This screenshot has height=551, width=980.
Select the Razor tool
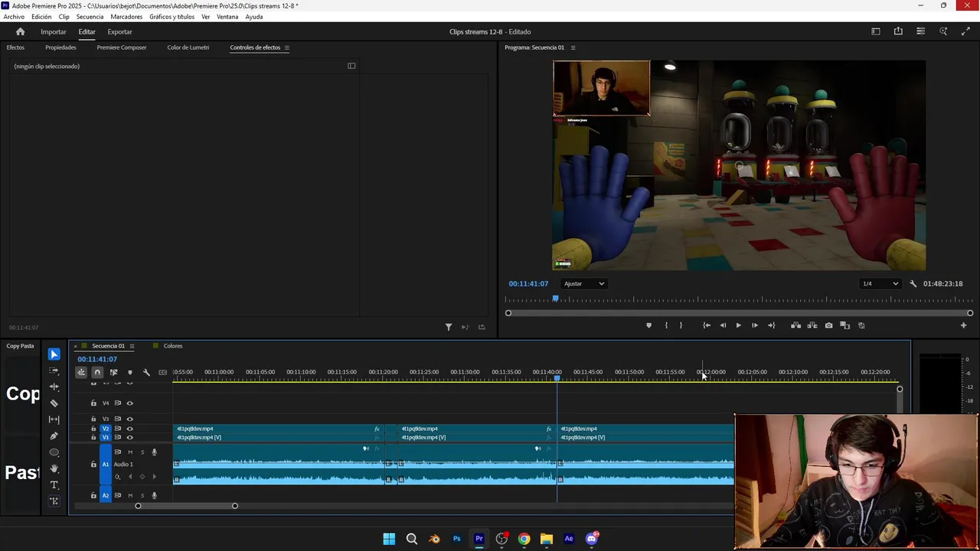coord(54,403)
